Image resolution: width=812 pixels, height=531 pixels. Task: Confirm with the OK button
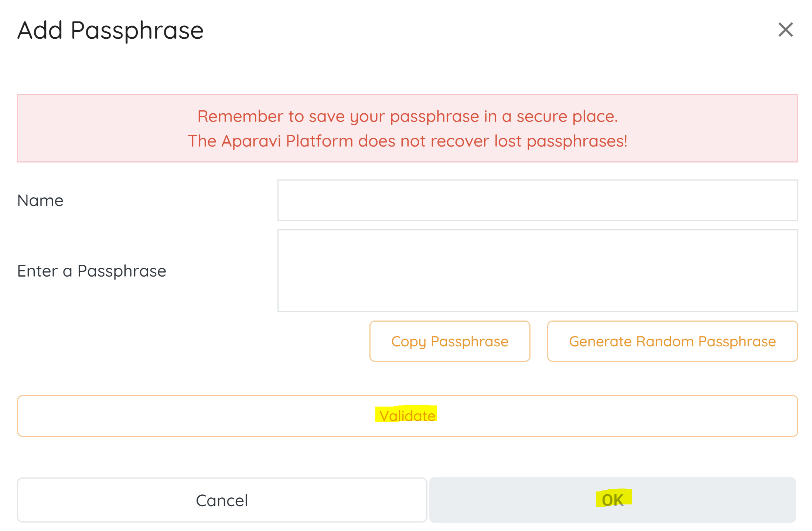pos(613,500)
